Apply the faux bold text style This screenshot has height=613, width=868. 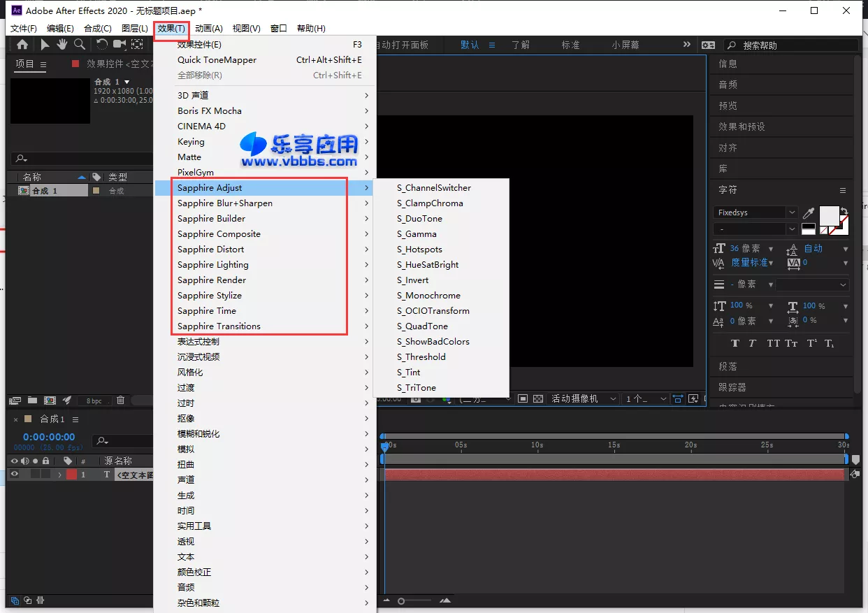pos(735,343)
